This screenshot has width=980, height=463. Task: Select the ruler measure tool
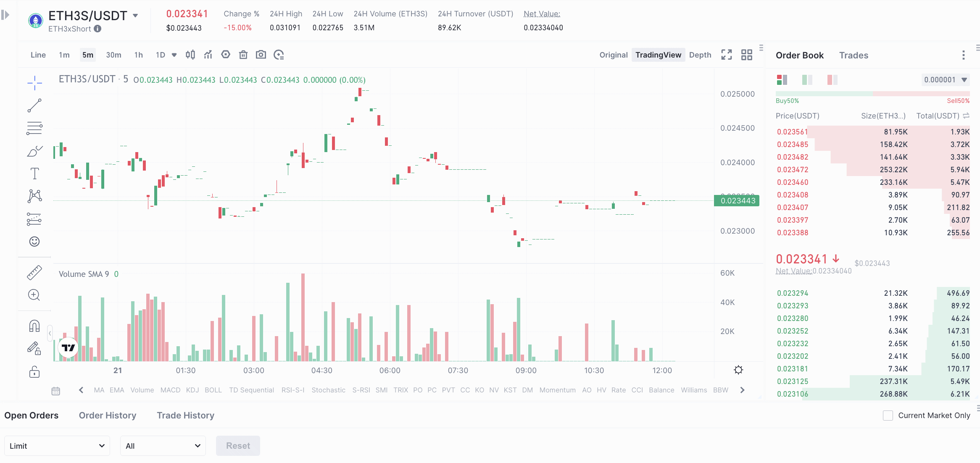pyautogui.click(x=34, y=272)
